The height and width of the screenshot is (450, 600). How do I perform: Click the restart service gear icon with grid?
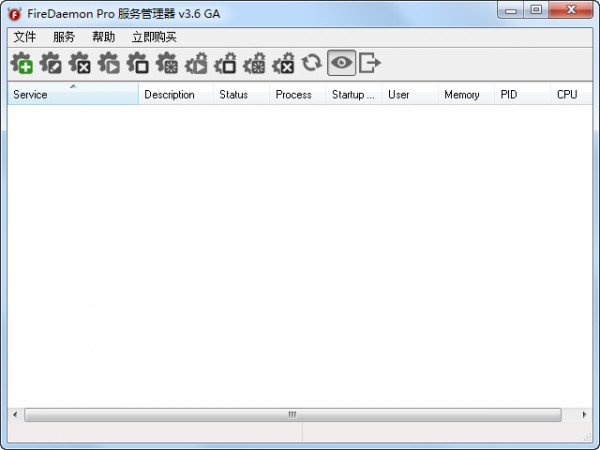point(167,63)
